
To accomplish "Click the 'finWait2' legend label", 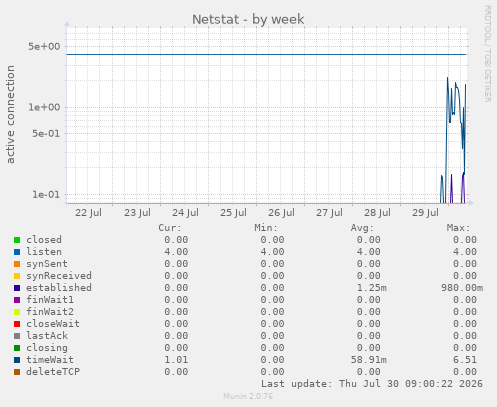I will (50, 312).
